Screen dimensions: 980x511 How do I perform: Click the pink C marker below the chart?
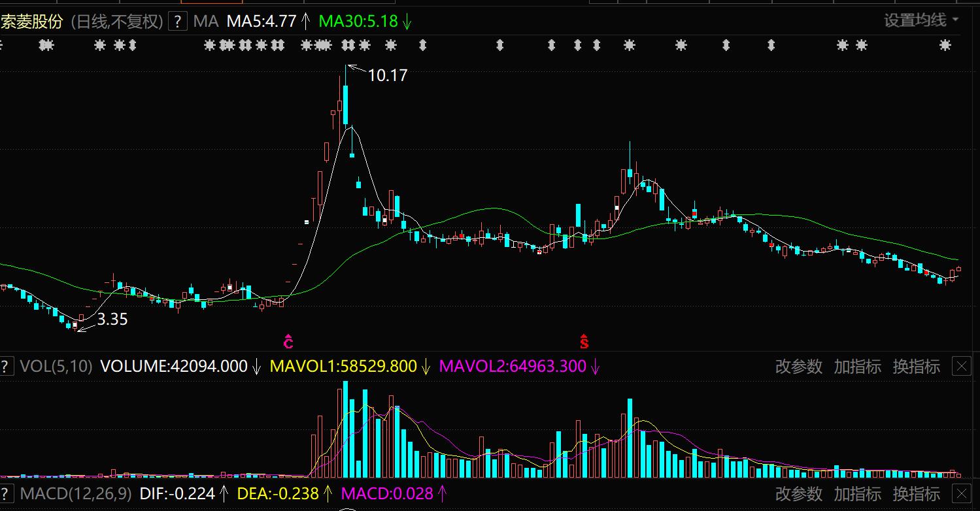click(288, 341)
